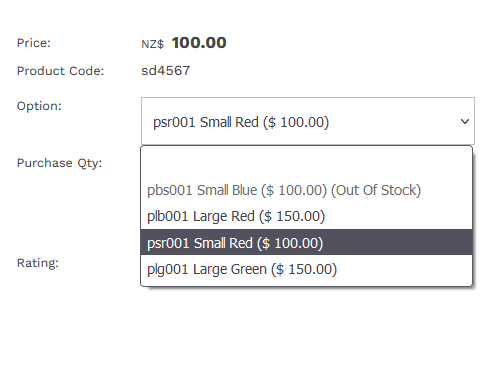
Task: Select the blank first option in list
Action: [306, 163]
